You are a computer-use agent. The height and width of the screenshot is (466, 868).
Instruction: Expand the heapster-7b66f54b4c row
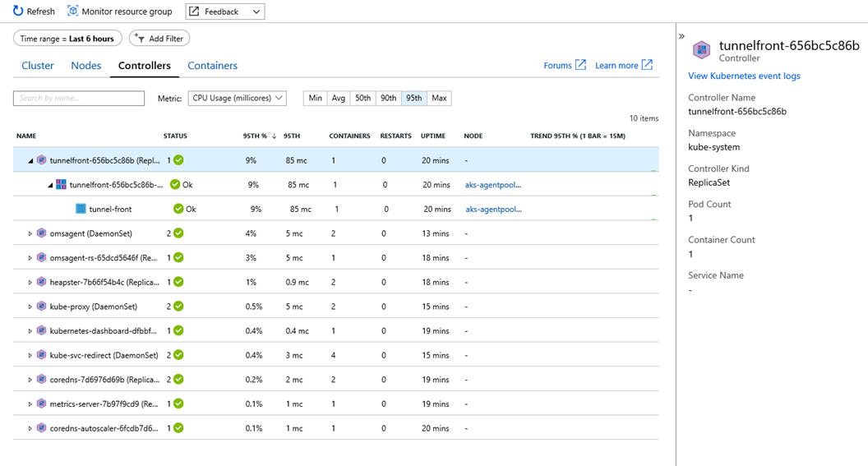30,282
